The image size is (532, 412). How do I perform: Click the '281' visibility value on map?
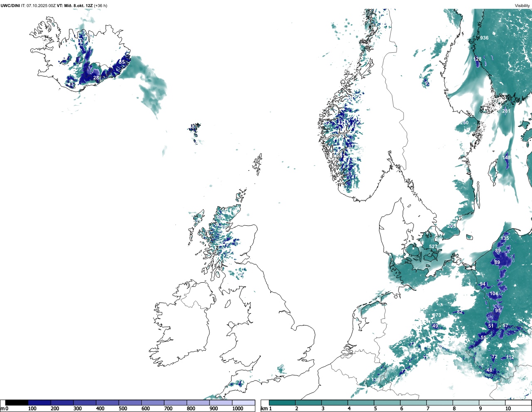(x=506, y=111)
